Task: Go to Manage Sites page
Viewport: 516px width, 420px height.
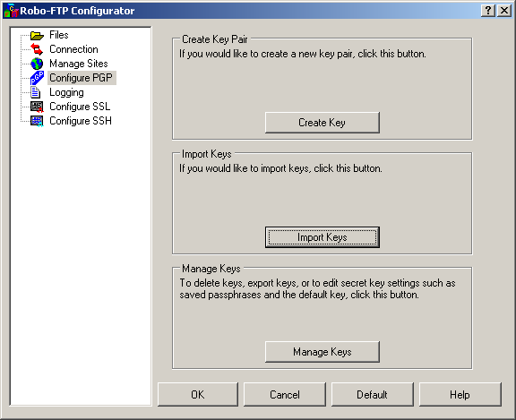Action: [x=79, y=64]
